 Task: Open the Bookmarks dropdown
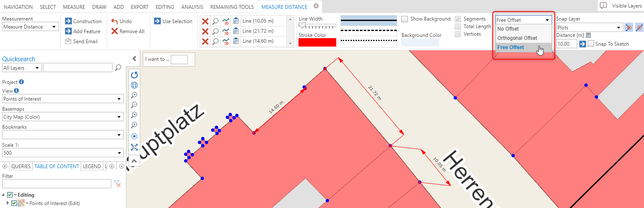coord(63,135)
